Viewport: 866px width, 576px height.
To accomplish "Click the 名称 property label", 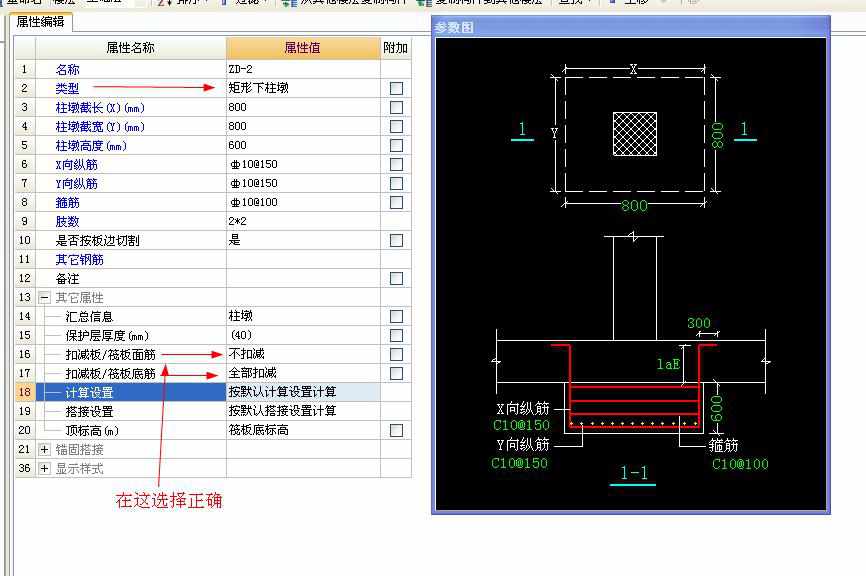I will coord(67,70).
